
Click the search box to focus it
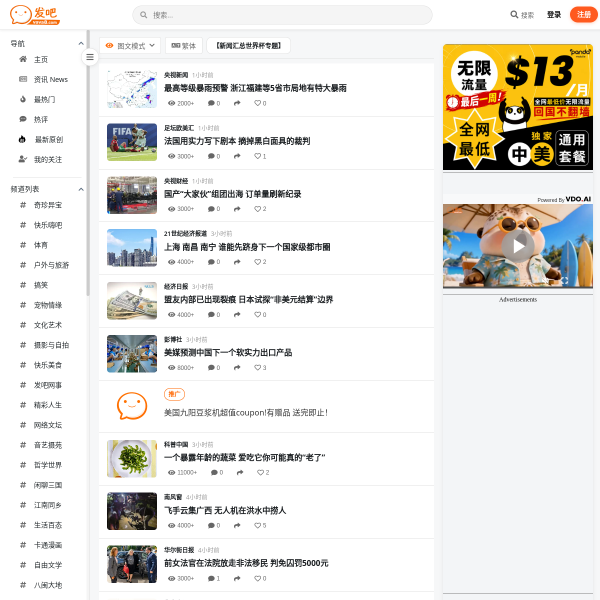282,15
